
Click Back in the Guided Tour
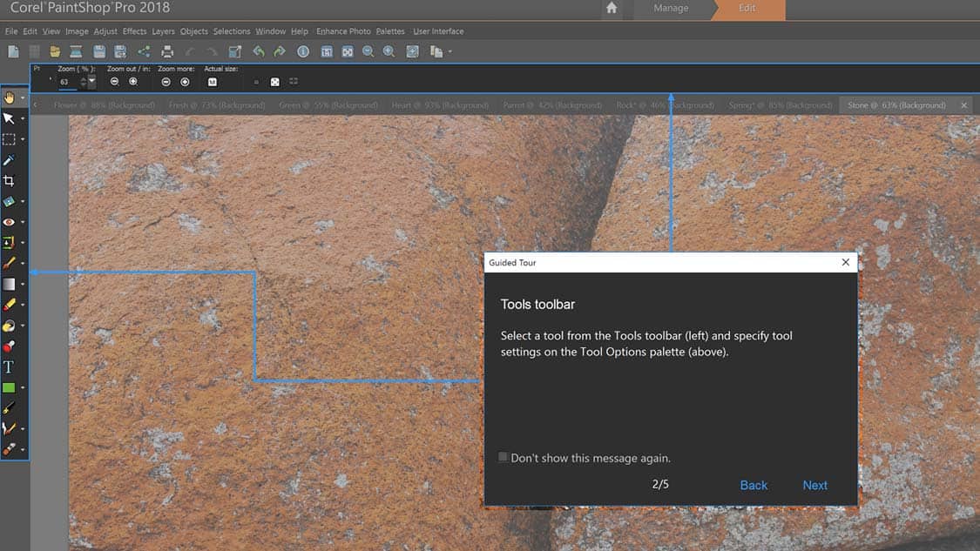[754, 486]
